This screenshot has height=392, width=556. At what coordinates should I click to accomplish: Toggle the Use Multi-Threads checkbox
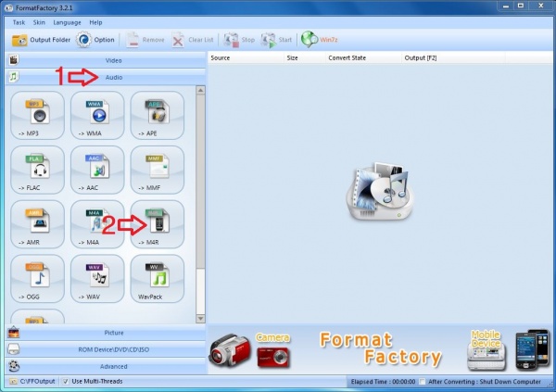(66, 382)
